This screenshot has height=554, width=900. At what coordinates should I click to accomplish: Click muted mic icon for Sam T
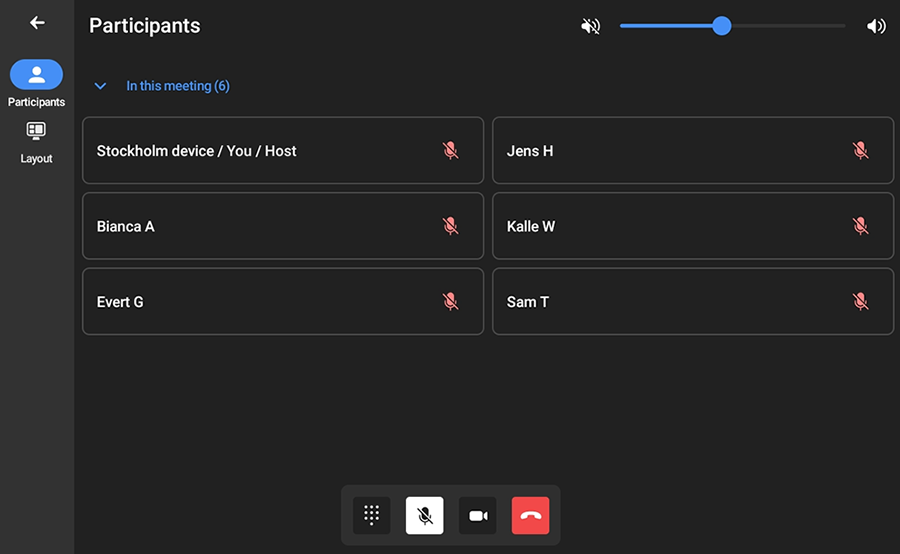(860, 301)
